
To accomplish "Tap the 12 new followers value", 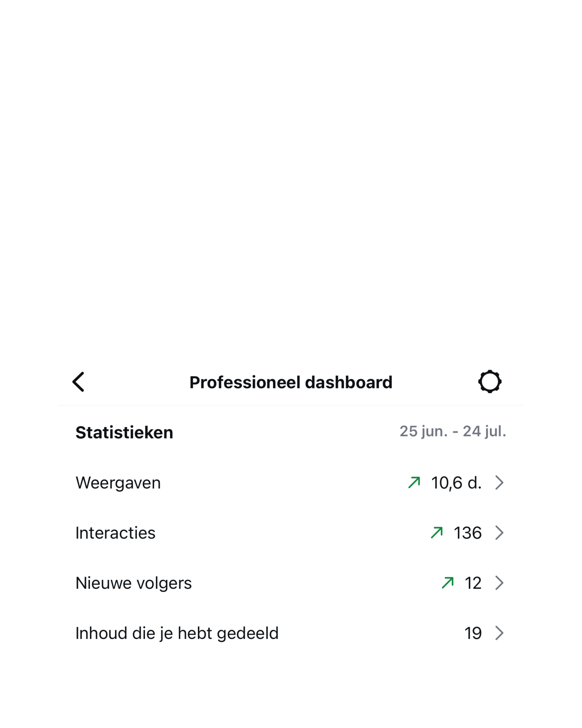I will [473, 583].
